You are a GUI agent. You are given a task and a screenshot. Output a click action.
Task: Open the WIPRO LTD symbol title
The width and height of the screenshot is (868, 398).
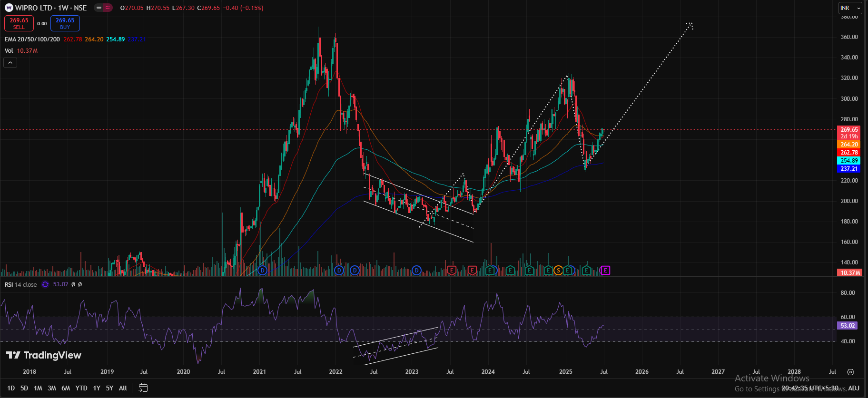(51, 8)
